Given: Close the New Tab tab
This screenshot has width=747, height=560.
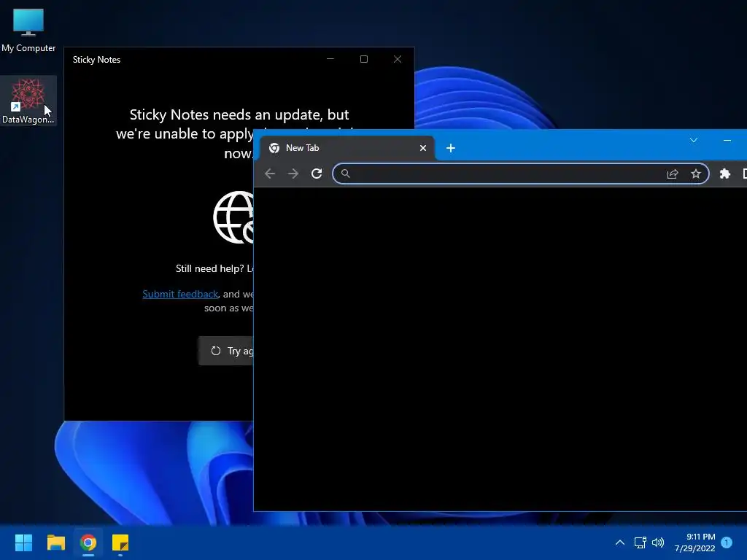Looking at the screenshot, I should tap(422, 148).
